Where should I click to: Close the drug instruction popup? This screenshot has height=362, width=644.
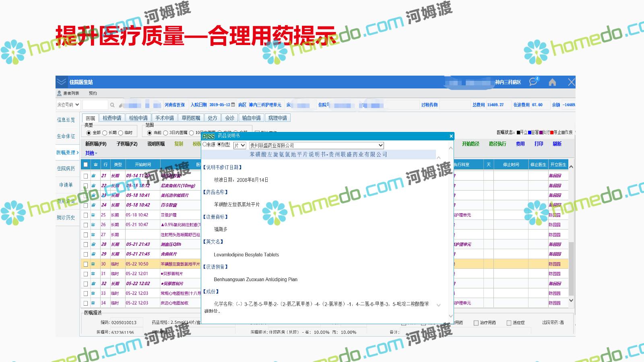tap(451, 136)
